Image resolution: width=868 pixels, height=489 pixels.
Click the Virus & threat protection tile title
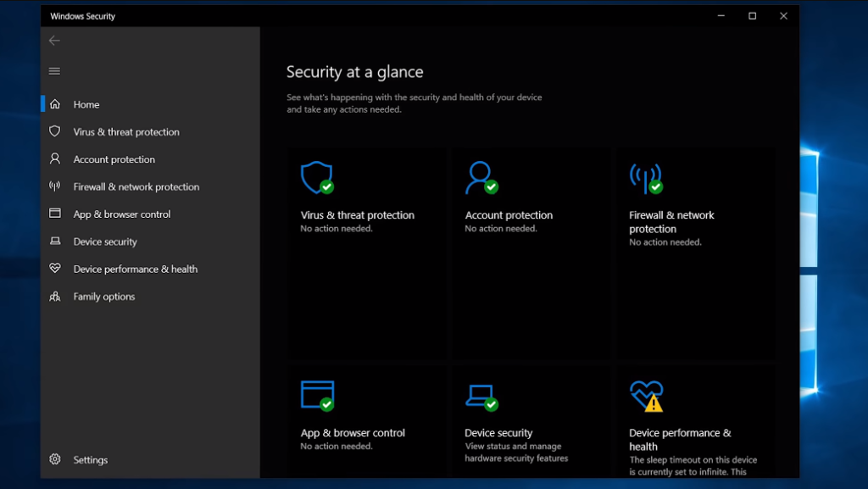357,215
